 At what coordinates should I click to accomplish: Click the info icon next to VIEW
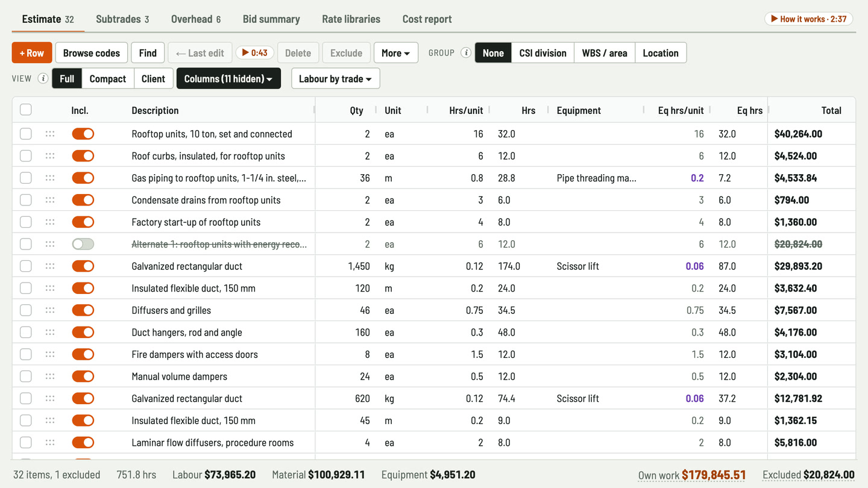click(43, 78)
